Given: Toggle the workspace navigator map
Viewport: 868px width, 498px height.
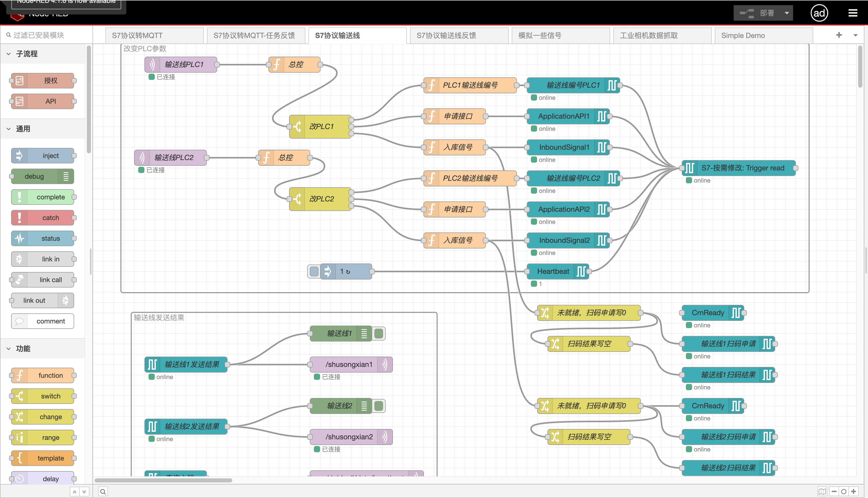Looking at the screenshot, I should click(x=822, y=492).
